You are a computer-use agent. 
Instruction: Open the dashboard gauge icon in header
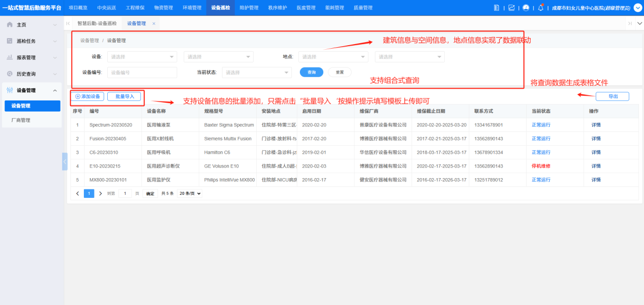click(526, 8)
